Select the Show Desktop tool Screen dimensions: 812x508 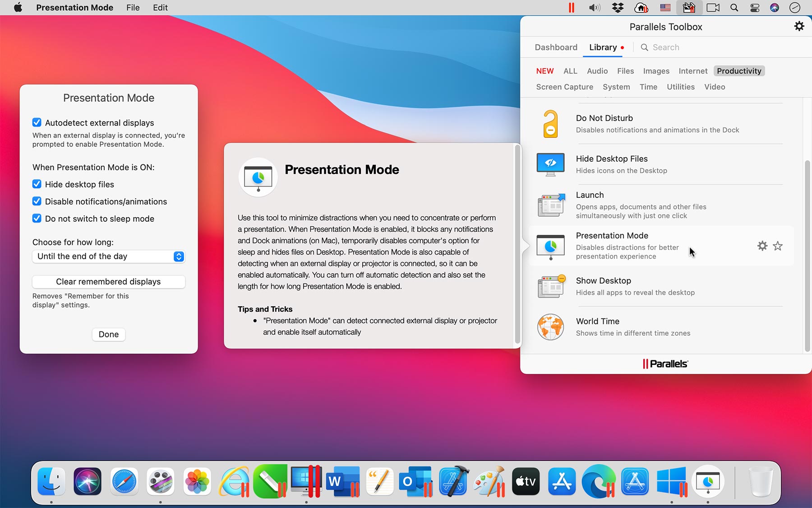[x=603, y=280]
